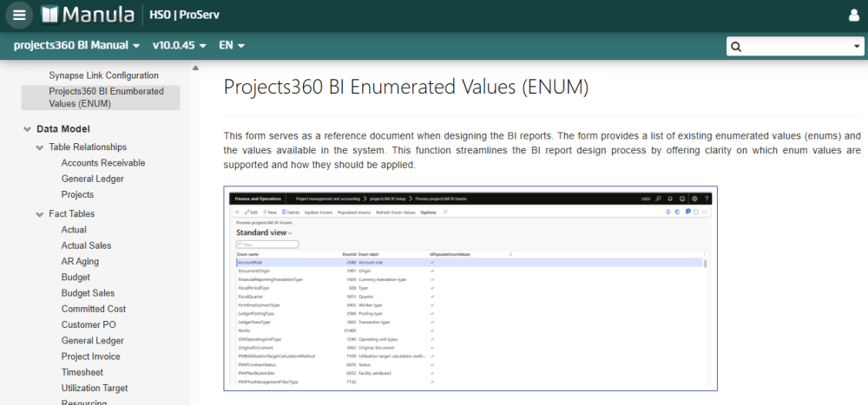Open the Actual fact table page
This screenshot has width=868, height=405.
point(74,230)
